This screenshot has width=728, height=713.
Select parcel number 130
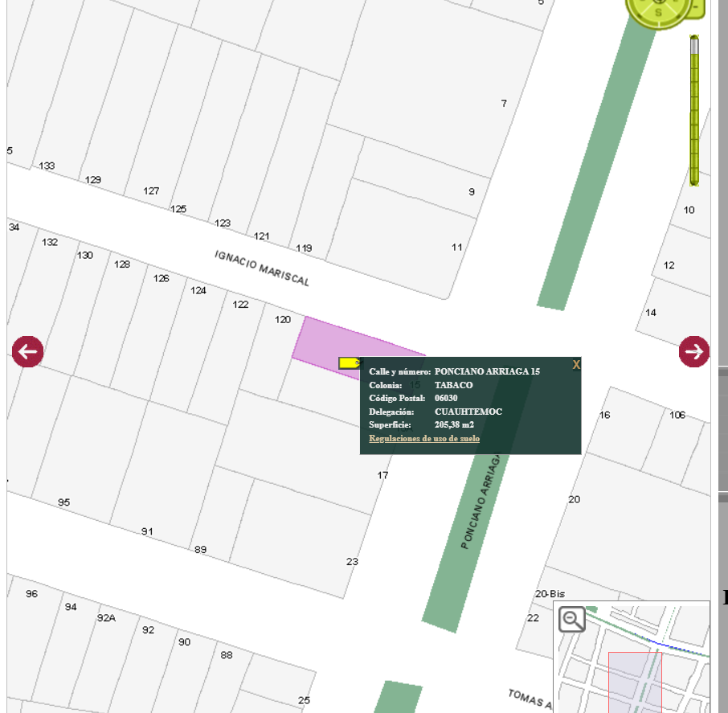(85, 255)
